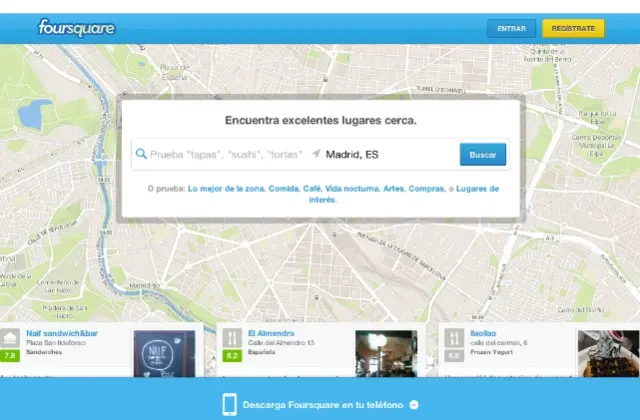The image size is (640, 420).
Task: Open the Naif sandwich&bar venue title
Action: pos(58,333)
